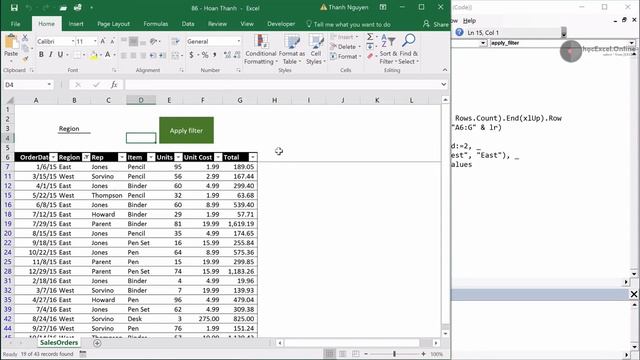This screenshot has width=640, height=360.
Task: Switch to the Data tab
Action: click(x=188, y=24)
